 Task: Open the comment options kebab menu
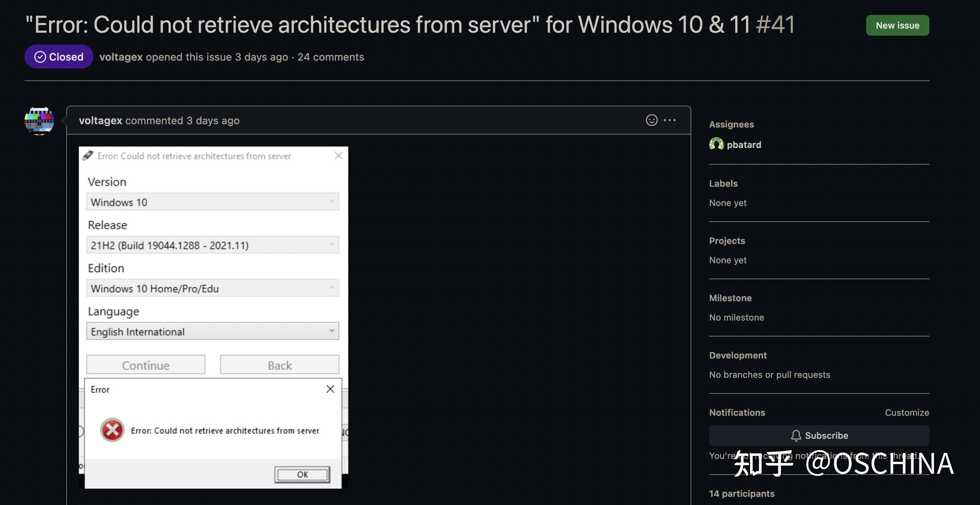click(670, 120)
